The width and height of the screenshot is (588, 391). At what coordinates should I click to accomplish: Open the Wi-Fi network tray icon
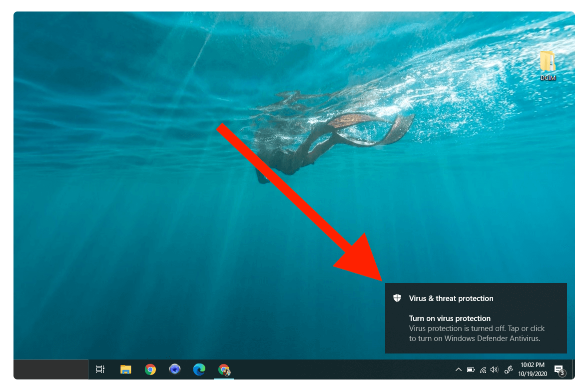point(483,370)
